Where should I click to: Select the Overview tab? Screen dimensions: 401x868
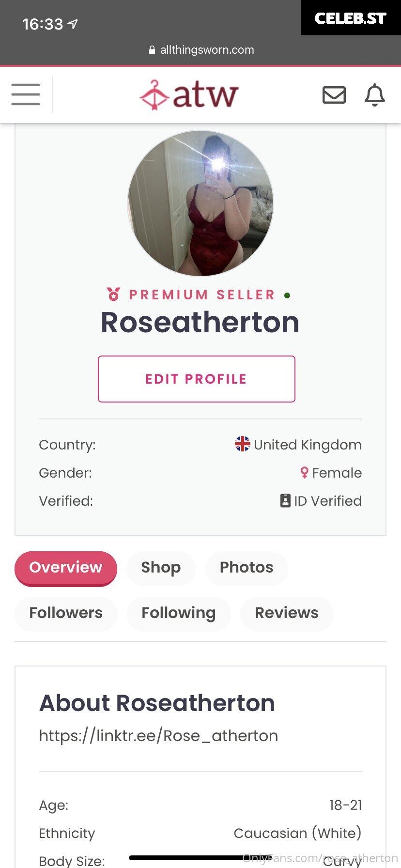[66, 568]
